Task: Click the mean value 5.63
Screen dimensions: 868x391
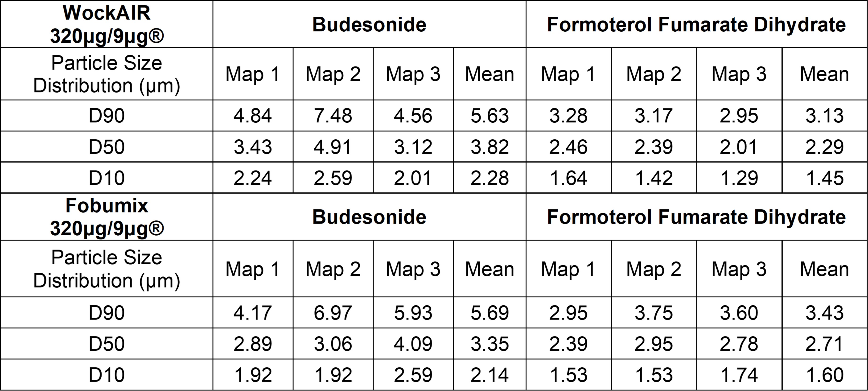Action: 490,116
